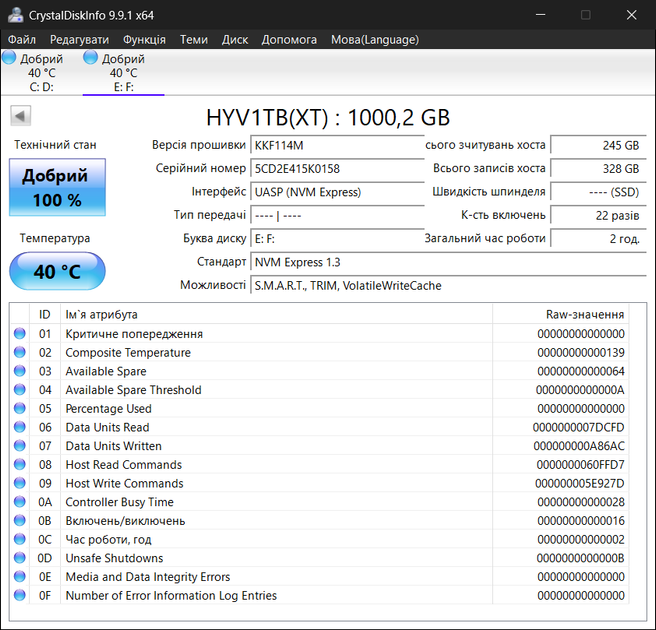Switch to the E: F: disk tab
Screen dimensions: 656x630
(x=123, y=72)
